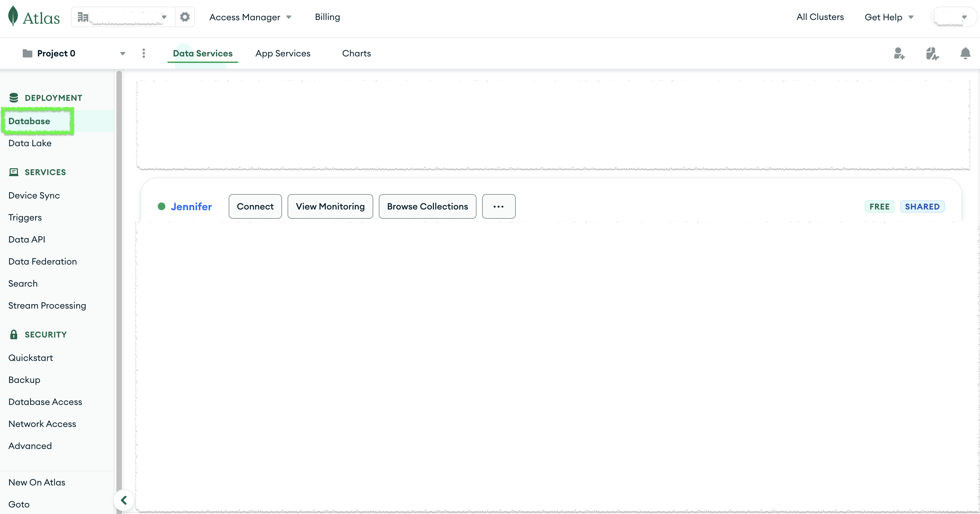Screen dimensions: 980x514
Task: Open the project activity feed icon
Action: click(x=932, y=53)
